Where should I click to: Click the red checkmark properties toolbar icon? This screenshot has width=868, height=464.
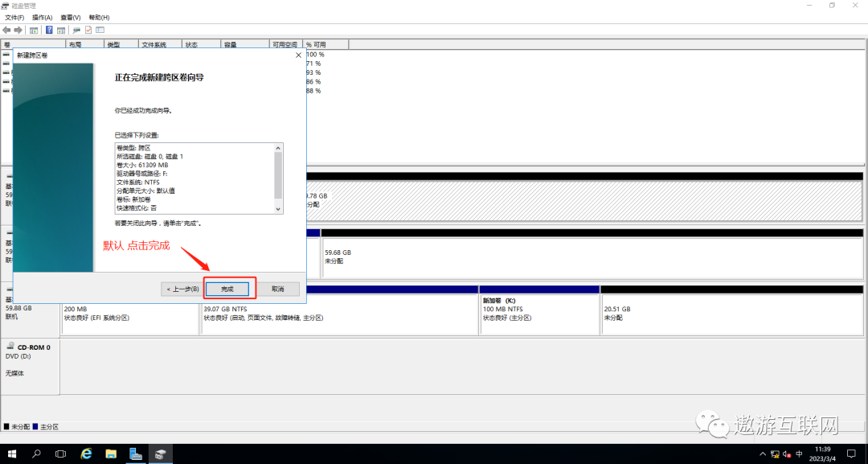88,30
